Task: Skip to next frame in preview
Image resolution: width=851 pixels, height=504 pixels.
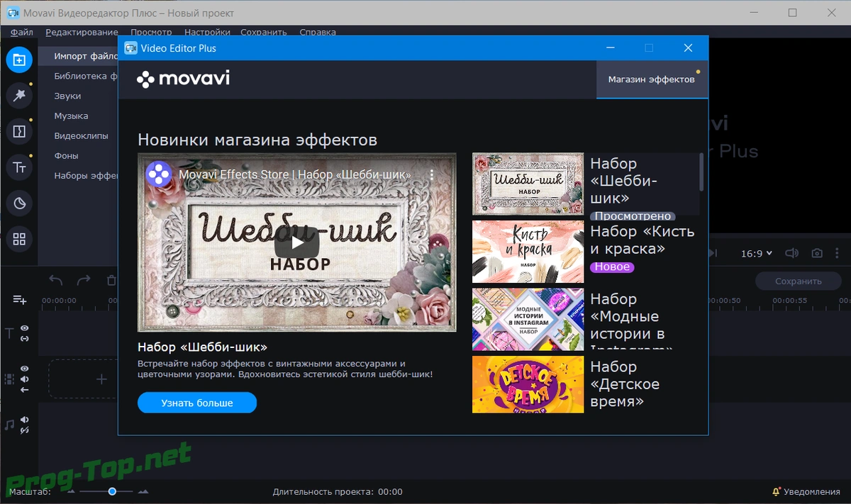Action: point(714,253)
